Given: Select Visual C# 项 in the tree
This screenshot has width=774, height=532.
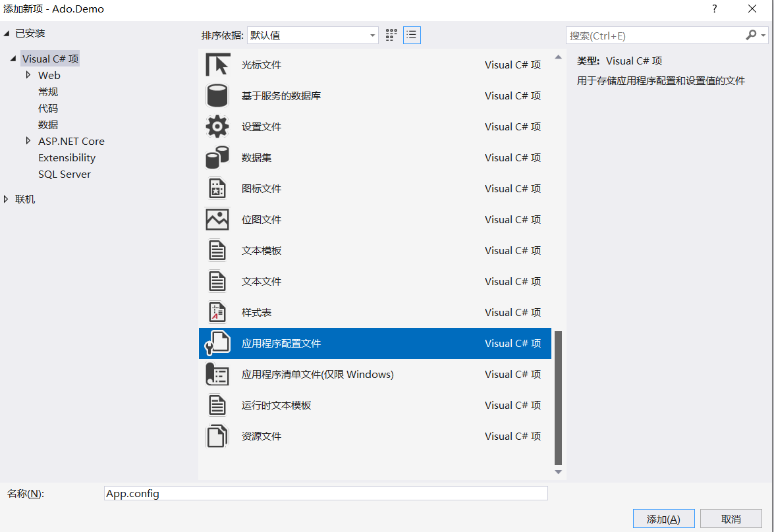Looking at the screenshot, I should [50, 59].
